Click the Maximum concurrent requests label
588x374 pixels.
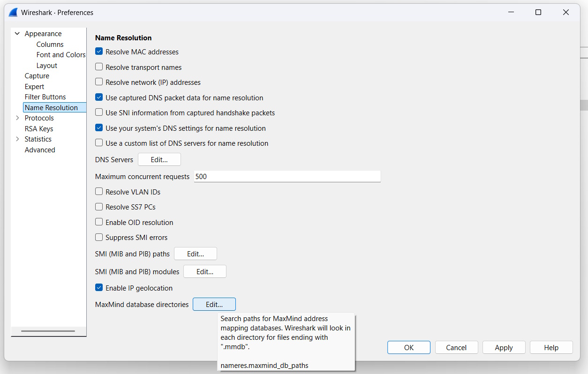tap(142, 177)
